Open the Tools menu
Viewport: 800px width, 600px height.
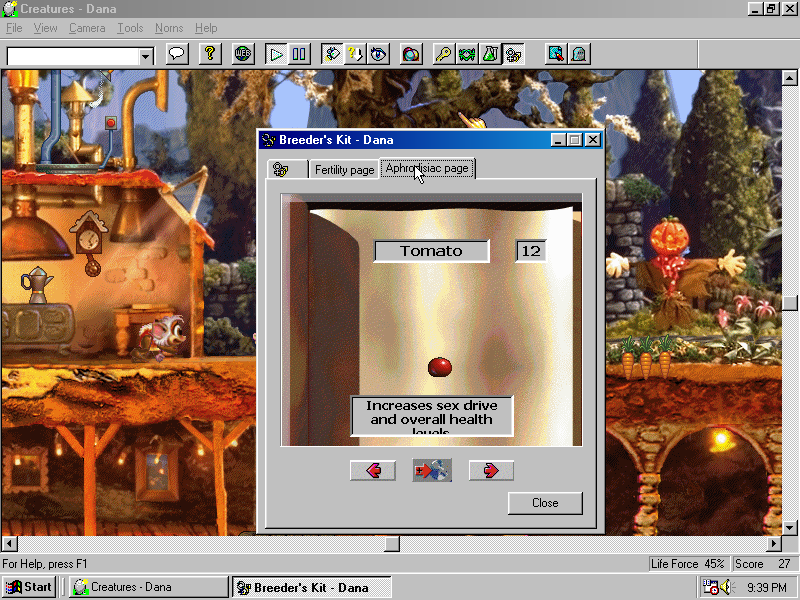coord(130,28)
